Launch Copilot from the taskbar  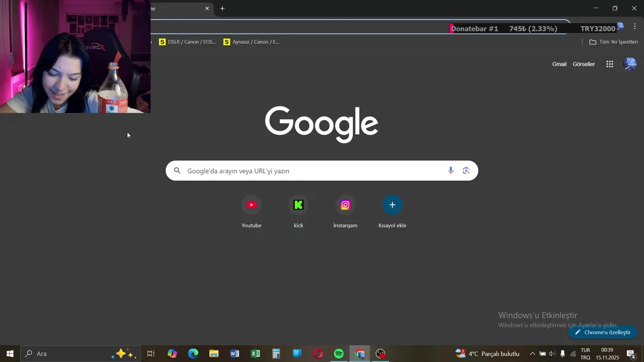(x=172, y=353)
